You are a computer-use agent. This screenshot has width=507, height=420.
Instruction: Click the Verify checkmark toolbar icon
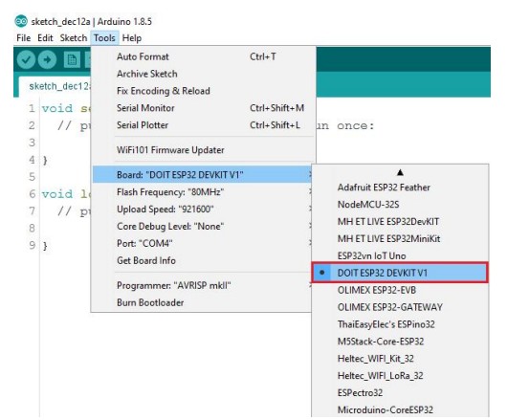(26, 60)
